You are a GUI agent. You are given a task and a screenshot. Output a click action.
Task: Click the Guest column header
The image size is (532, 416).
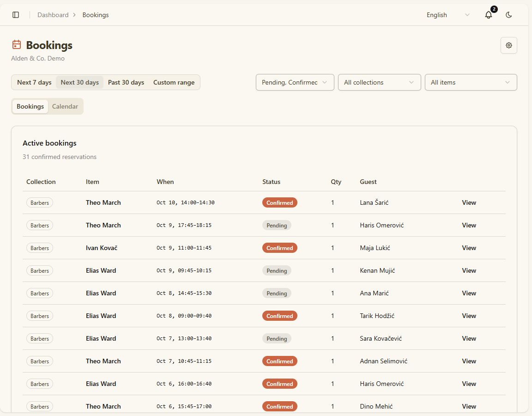click(x=368, y=182)
